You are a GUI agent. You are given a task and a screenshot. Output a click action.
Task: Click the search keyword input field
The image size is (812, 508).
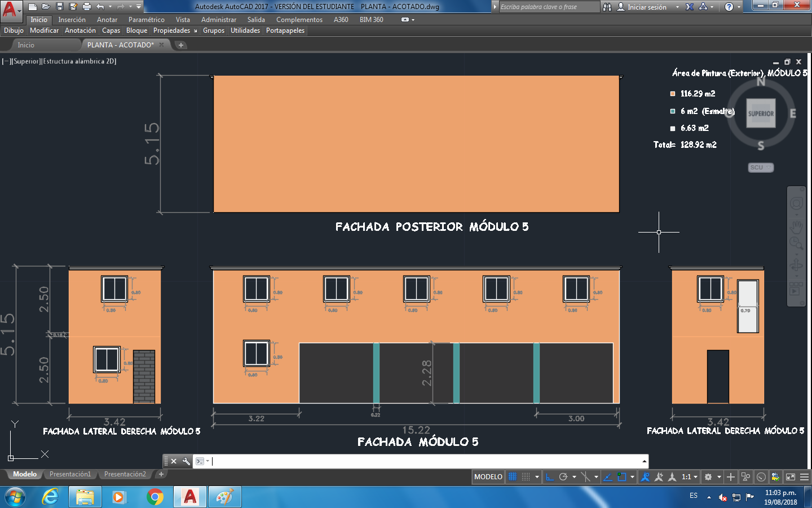[x=549, y=7]
